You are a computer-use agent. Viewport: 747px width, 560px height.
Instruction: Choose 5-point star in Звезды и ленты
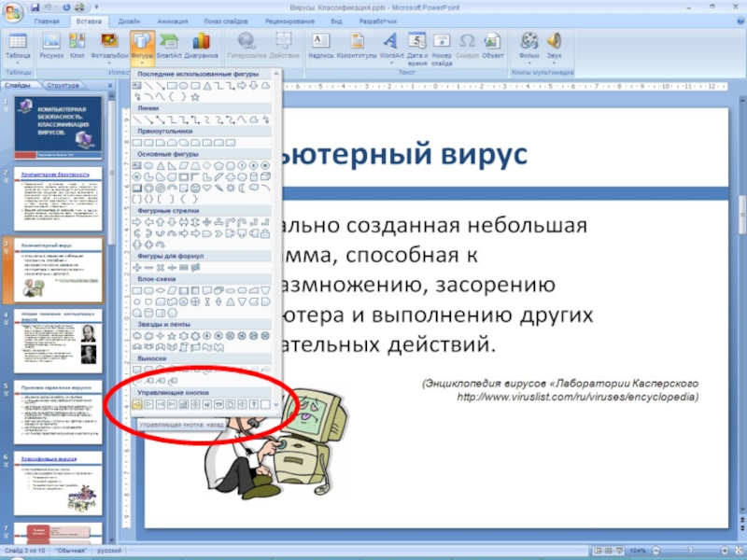172,336
